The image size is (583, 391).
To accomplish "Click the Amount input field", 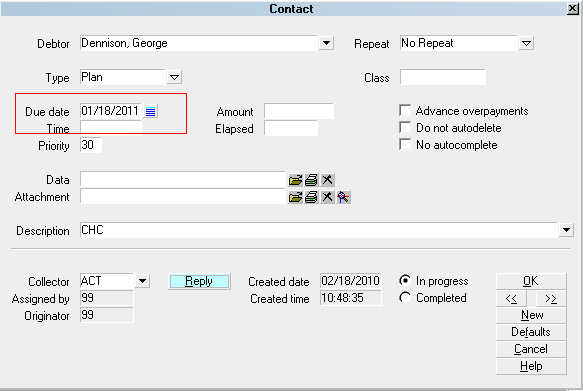I will 299,111.
